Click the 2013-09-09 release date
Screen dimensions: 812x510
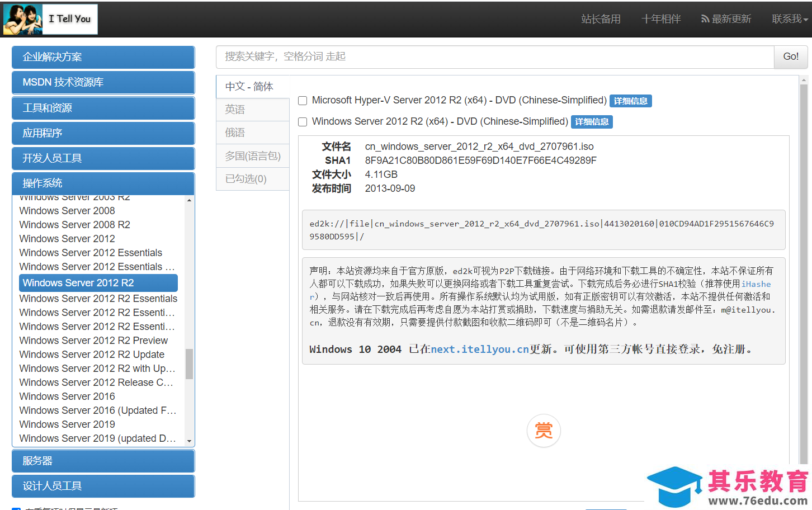tap(390, 188)
